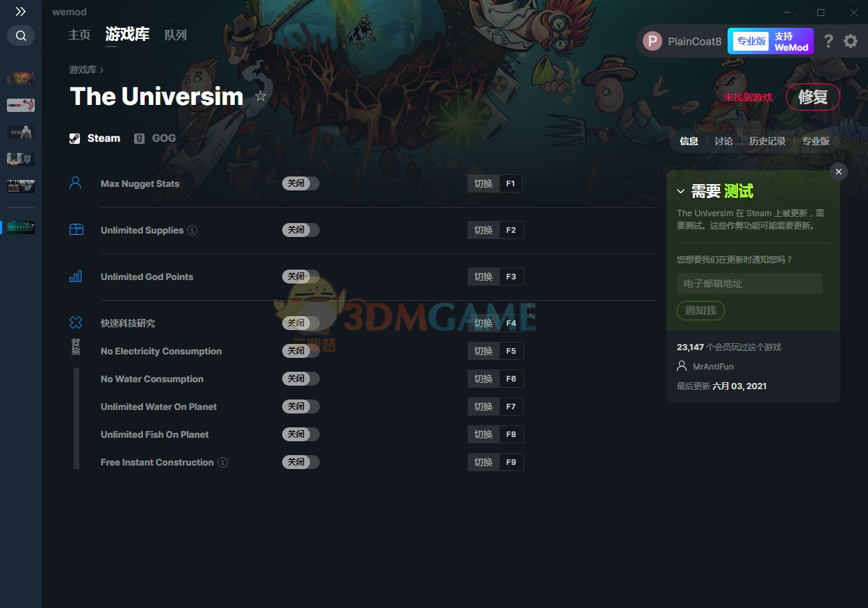This screenshot has height=608, width=868.
Task: Click the player category person icon
Action: 76,183
